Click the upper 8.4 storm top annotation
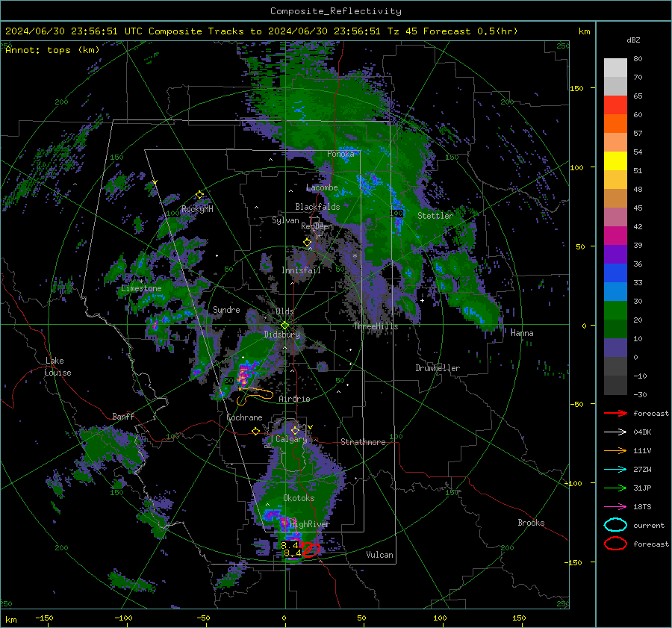The width and height of the screenshot is (672, 628). [x=290, y=545]
